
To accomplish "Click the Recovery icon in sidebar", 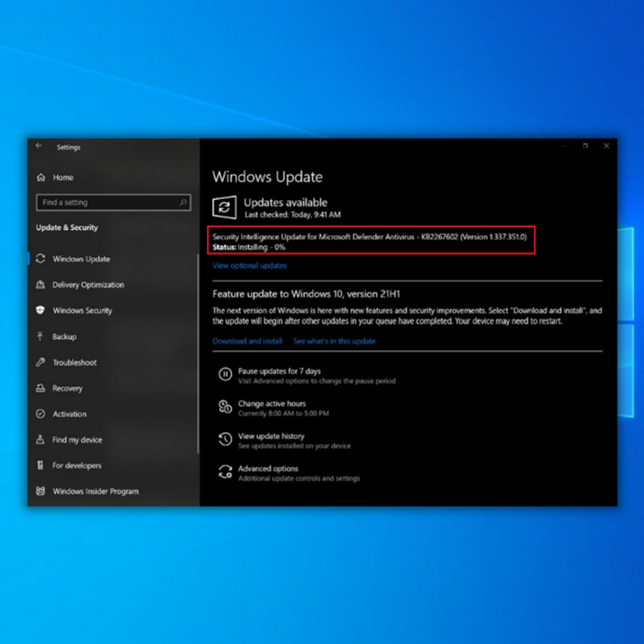I will pyautogui.click(x=40, y=388).
